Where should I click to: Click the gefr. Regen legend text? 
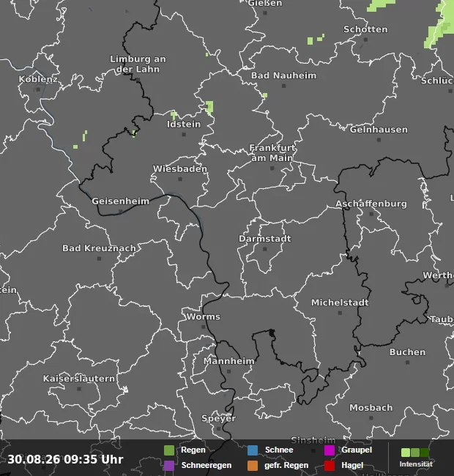click(x=286, y=465)
